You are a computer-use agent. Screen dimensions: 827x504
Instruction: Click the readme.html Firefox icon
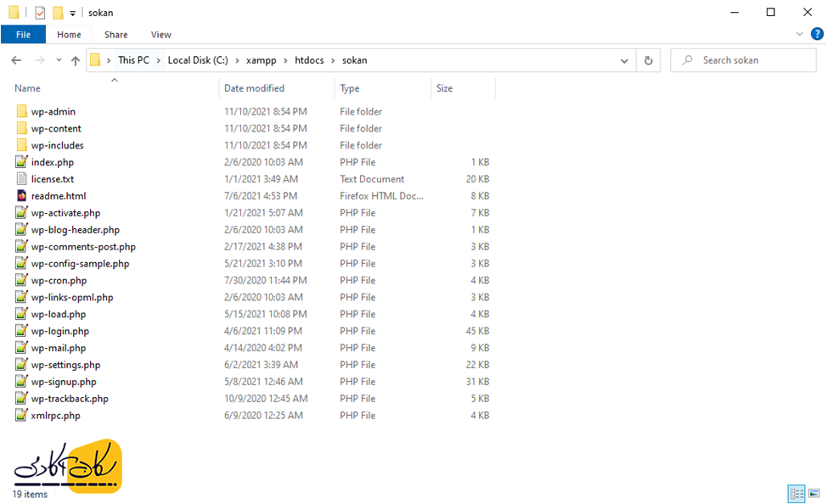click(x=21, y=196)
